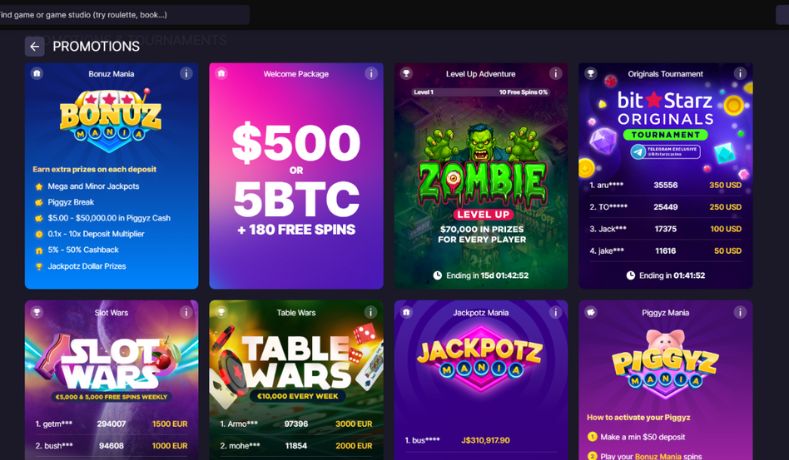This screenshot has height=460, width=789.
Task: Open info icon on Slot Wars card
Action: click(x=186, y=312)
